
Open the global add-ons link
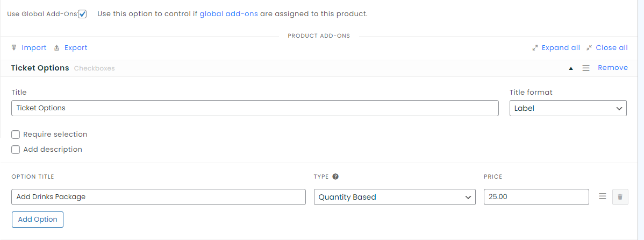coord(228,14)
